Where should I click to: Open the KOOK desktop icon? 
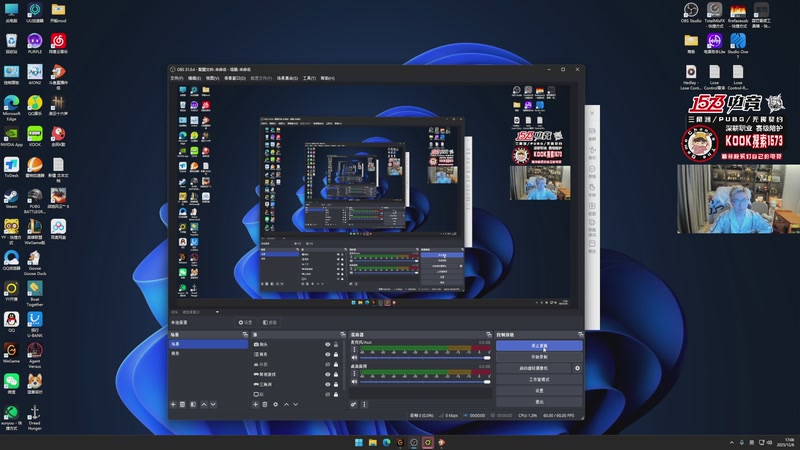point(35,136)
